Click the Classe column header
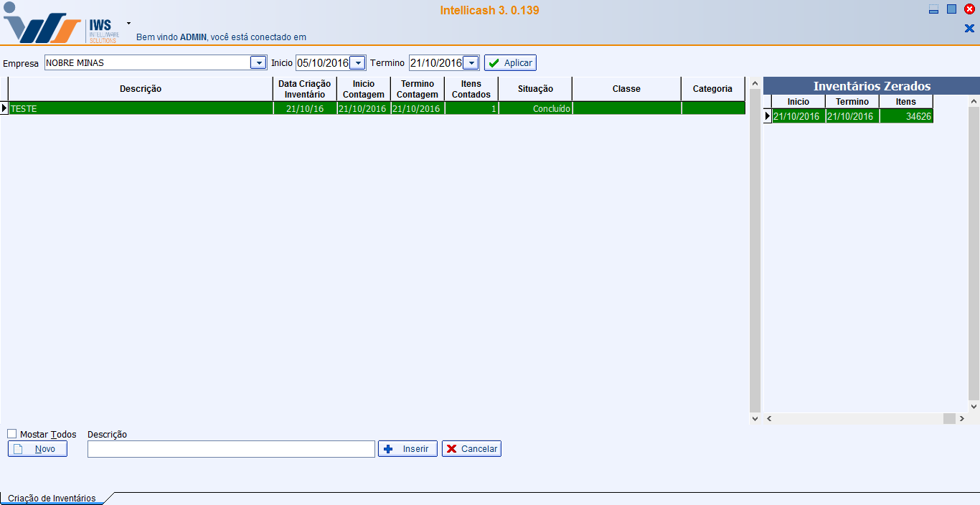The height and width of the screenshot is (505, 980). (x=626, y=89)
